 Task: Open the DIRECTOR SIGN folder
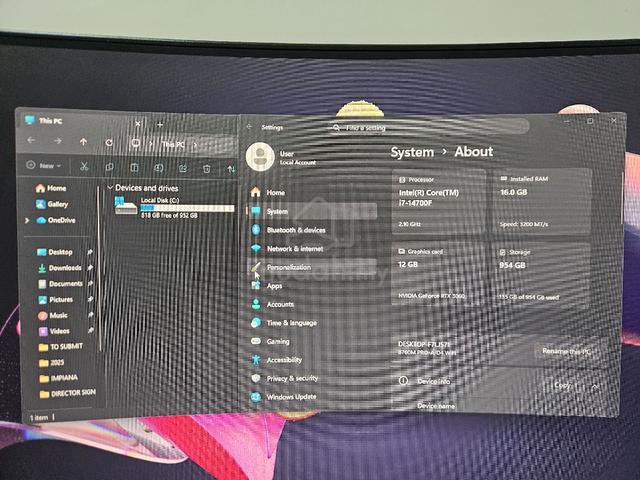pos(68,393)
